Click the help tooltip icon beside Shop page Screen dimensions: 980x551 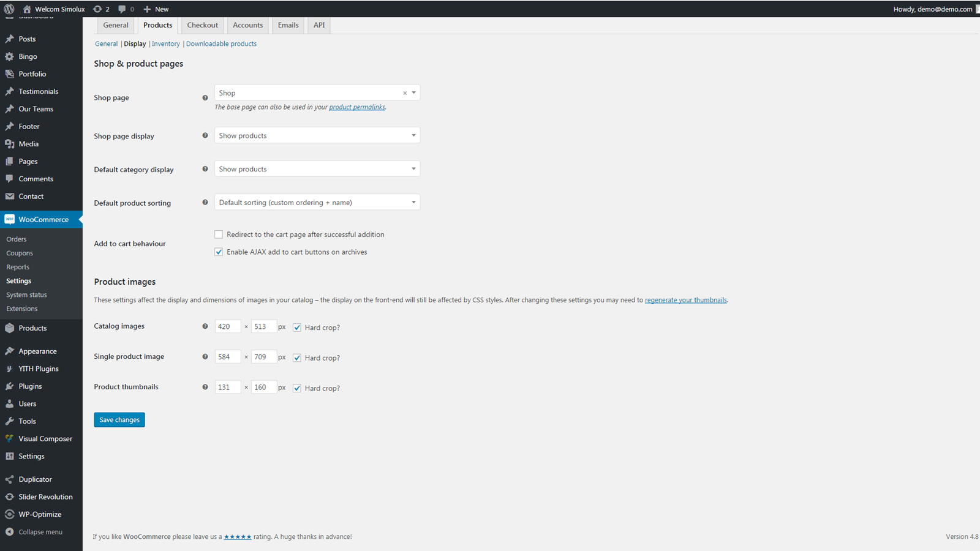point(205,97)
